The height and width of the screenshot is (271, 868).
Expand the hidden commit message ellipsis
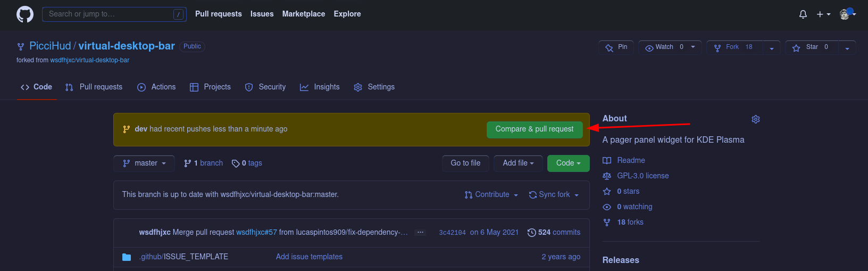420,233
